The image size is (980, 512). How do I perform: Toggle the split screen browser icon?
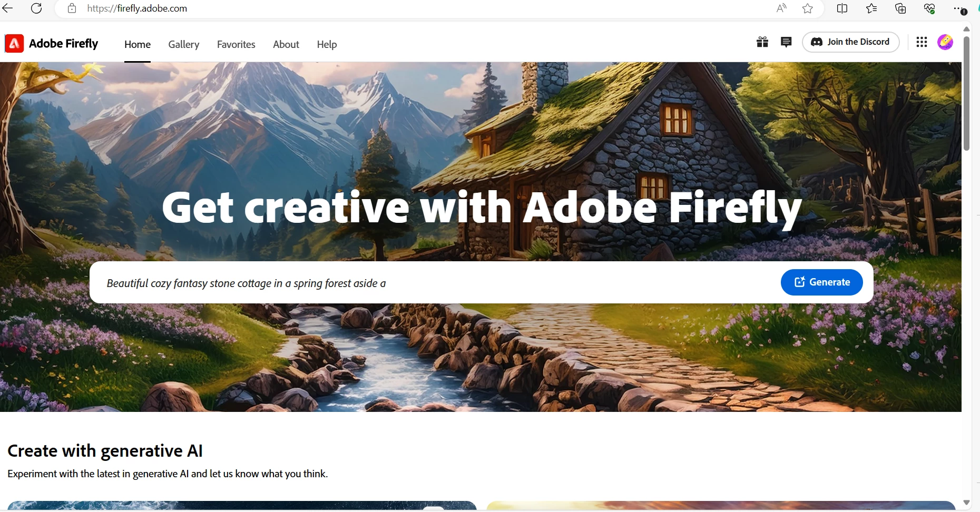point(842,8)
